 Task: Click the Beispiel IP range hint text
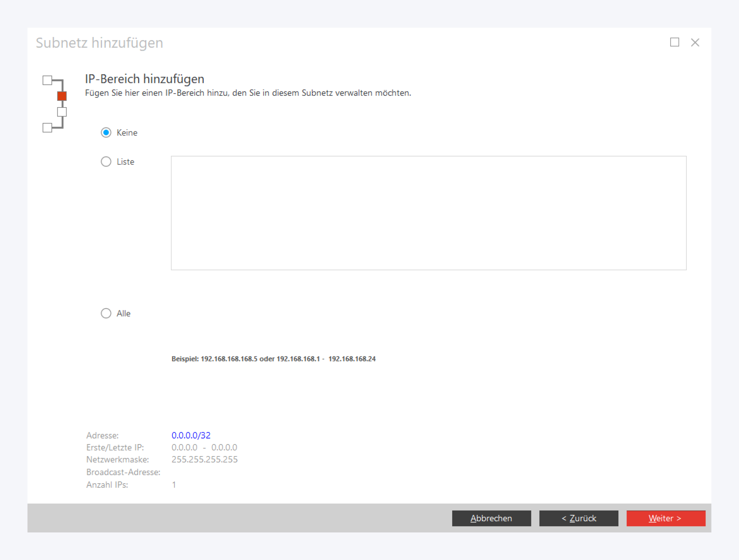click(x=273, y=359)
